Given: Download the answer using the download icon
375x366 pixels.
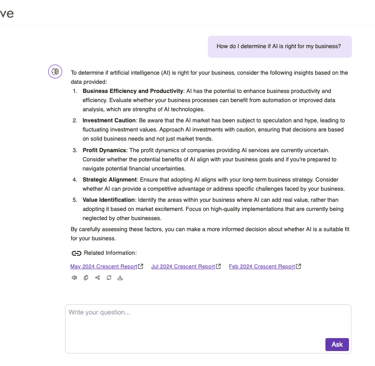Looking at the screenshot, I should [120, 278].
